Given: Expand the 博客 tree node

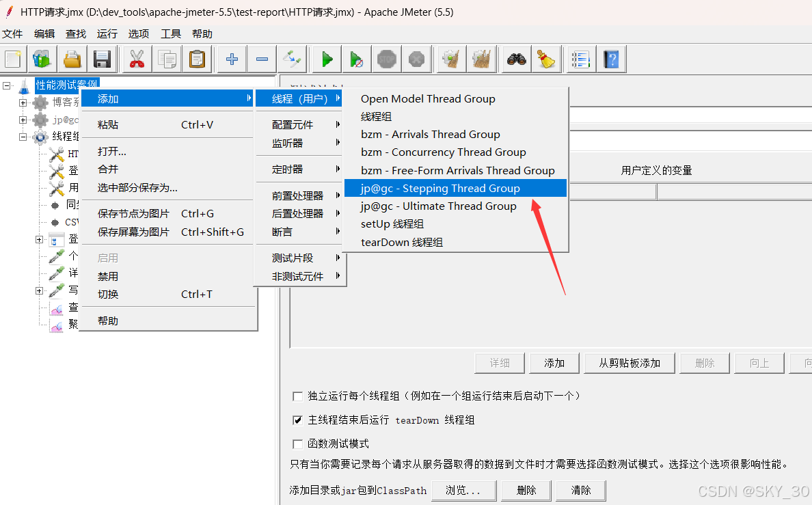Looking at the screenshot, I should coord(23,103).
